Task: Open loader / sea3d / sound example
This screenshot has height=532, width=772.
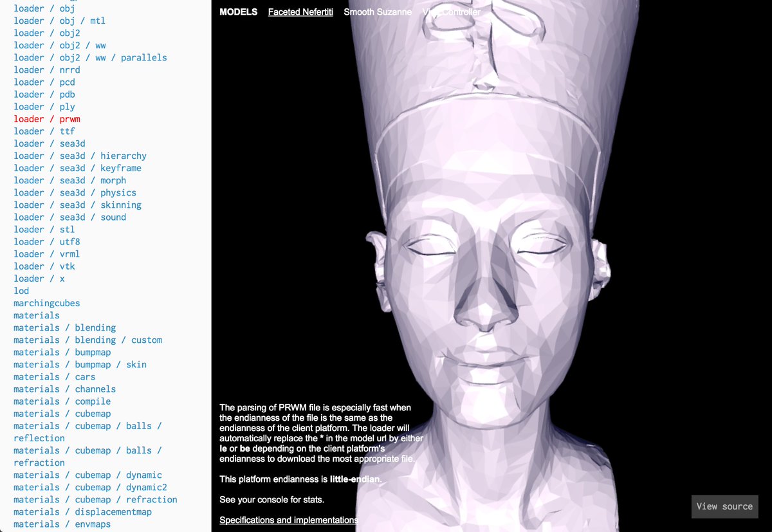Action: coord(70,217)
